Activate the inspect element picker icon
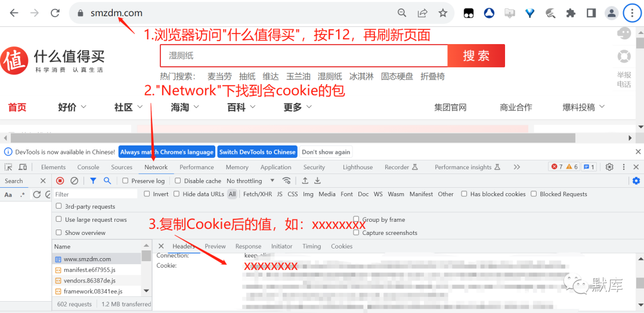The height and width of the screenshot is (313, 644). (8, 167)
